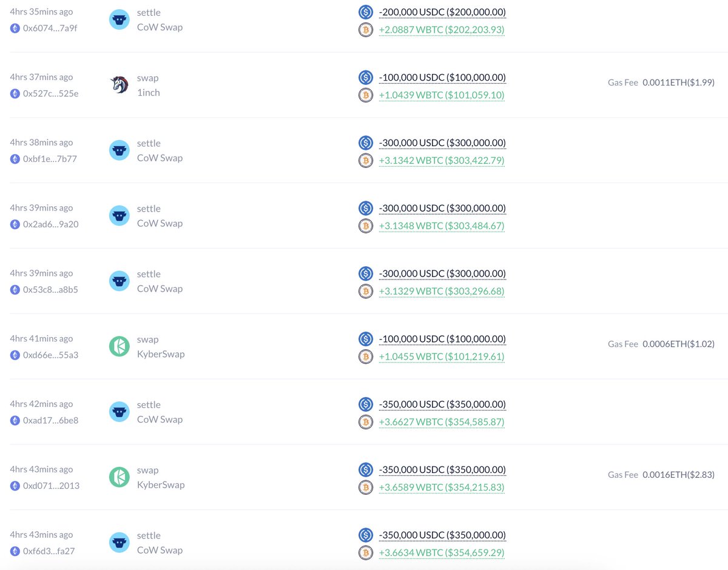728x570 pixels.
Task: Click the 4hrs 38mins ago timestamp
Action: 41,142
